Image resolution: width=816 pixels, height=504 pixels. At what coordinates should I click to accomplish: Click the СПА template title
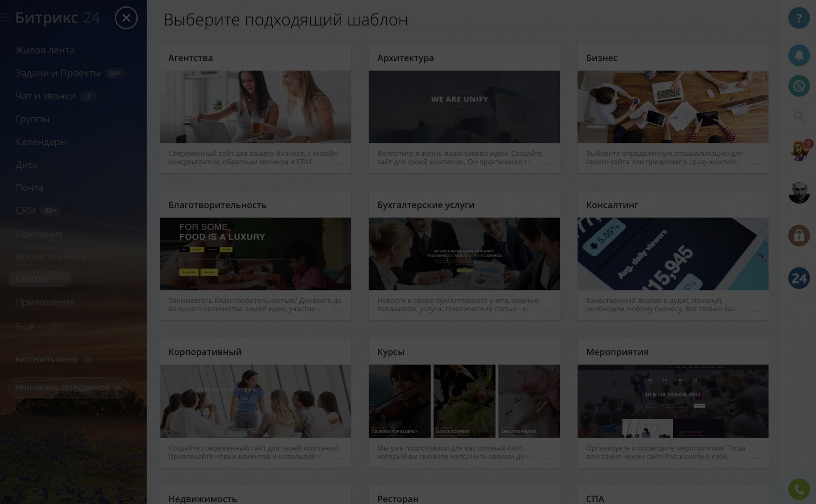coord(595,499)
